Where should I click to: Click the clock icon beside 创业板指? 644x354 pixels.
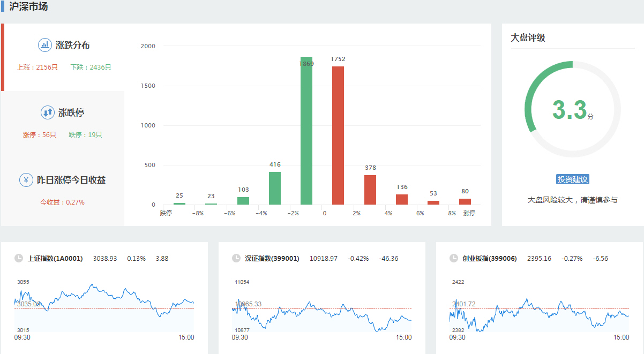(x=454, y=258)
